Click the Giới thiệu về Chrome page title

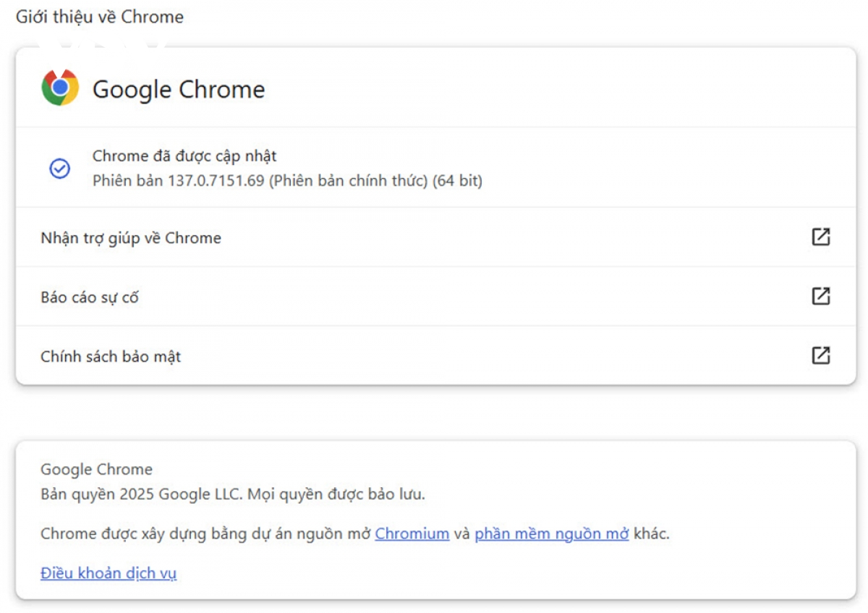pos(100,17)
